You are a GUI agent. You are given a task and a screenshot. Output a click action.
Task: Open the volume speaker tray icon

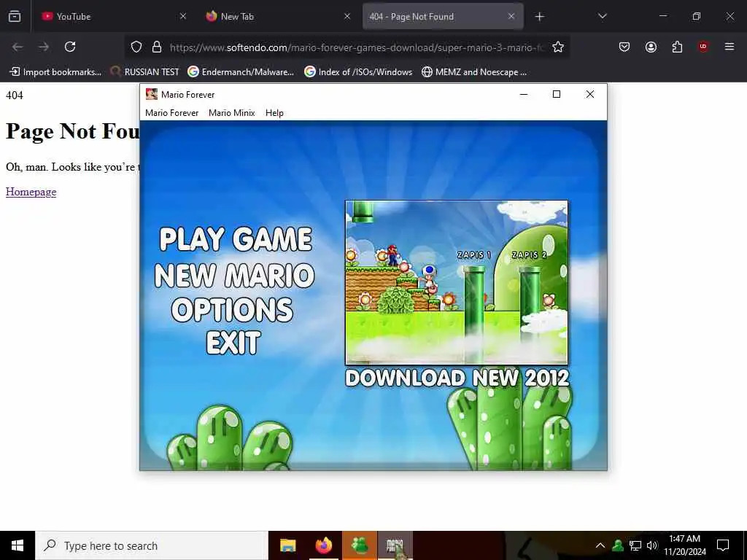click(652, 545)
